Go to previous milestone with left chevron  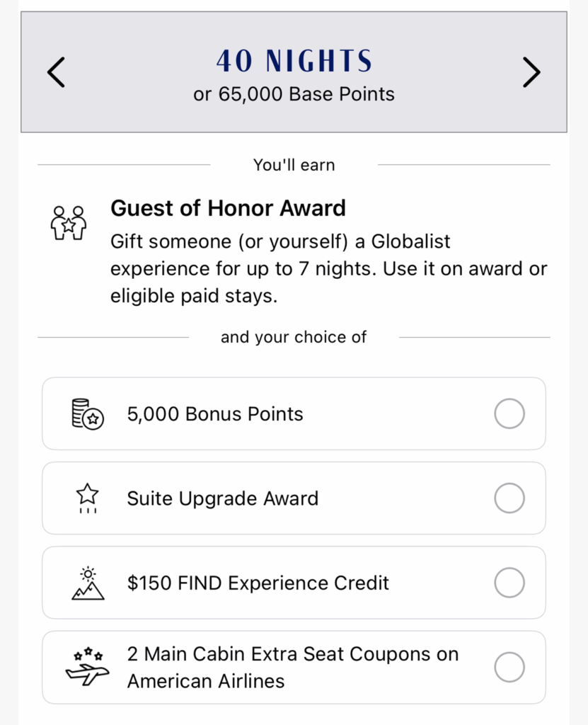[57, 72]
